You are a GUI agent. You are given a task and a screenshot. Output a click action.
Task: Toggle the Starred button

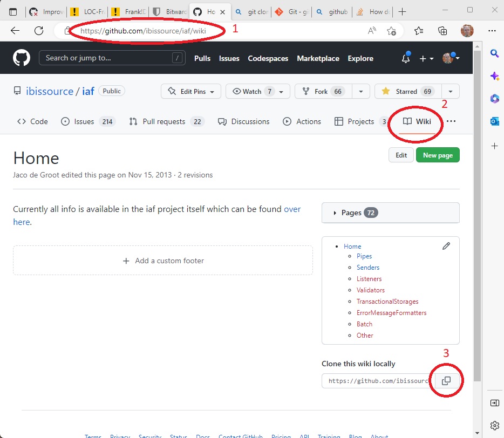pos(408,92)
